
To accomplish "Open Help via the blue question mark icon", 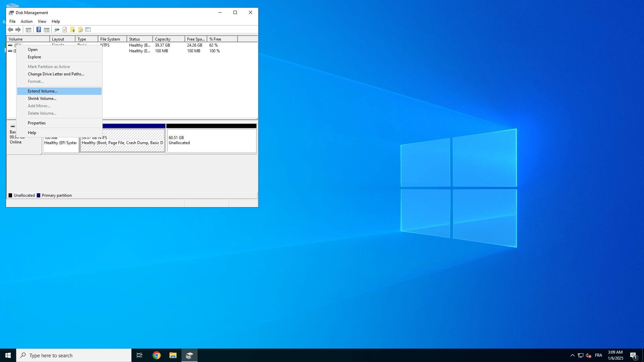I will [x=39, y=30].
